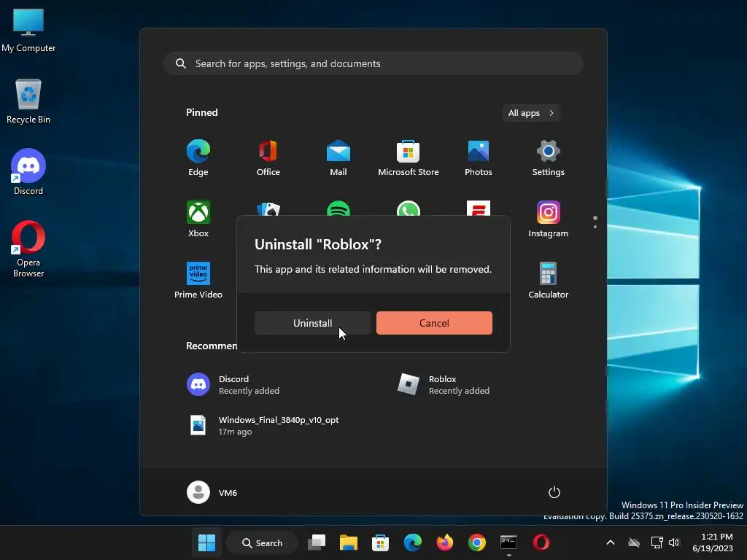747x560 pixels.
Task: Select Opera Browser desktop shortcut
Action: tap(28, 249)
